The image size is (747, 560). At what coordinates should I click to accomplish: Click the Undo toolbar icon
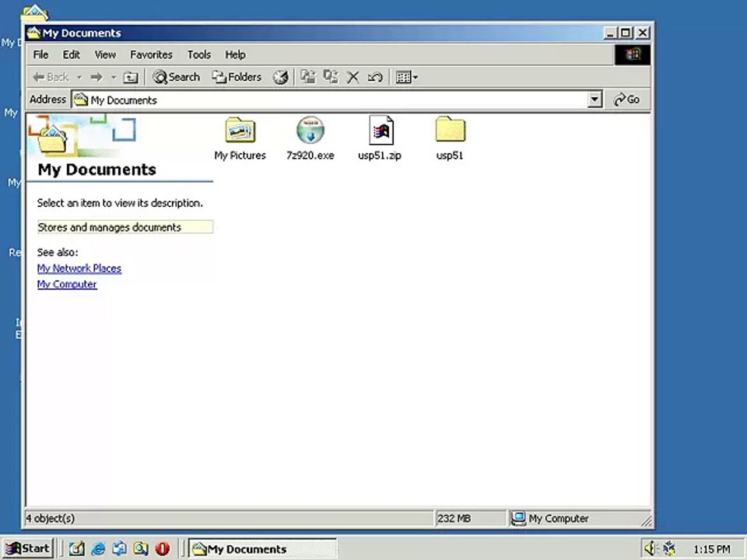point(375,77)
